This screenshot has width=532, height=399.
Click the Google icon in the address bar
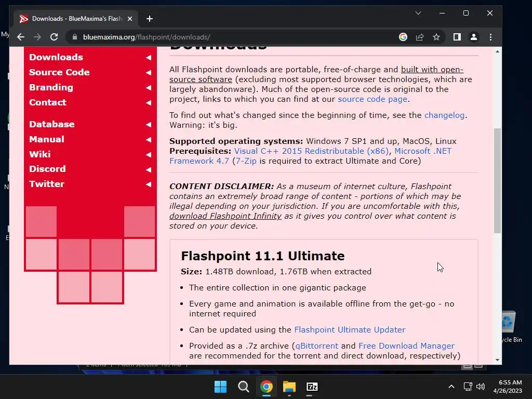coord(403,37)
